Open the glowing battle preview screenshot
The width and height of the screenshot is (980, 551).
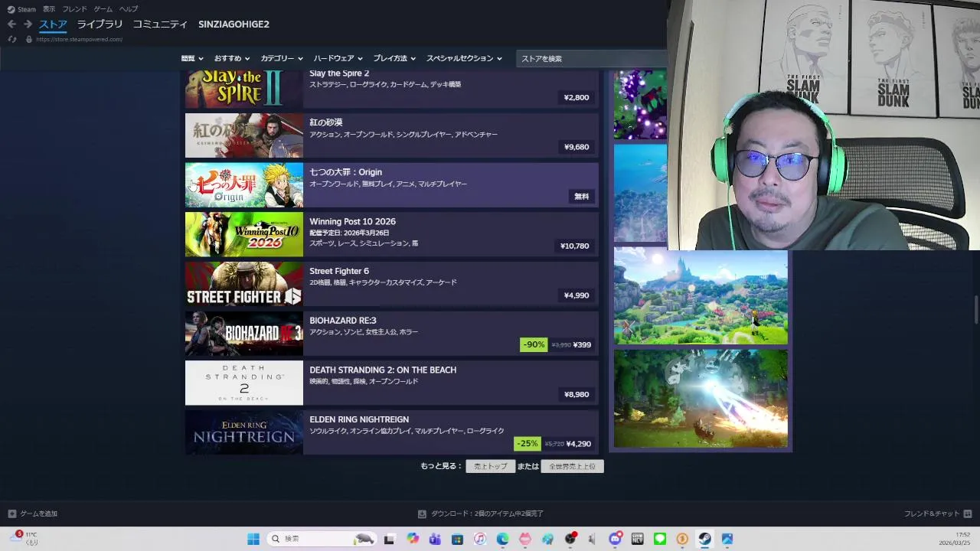point(701,399)
